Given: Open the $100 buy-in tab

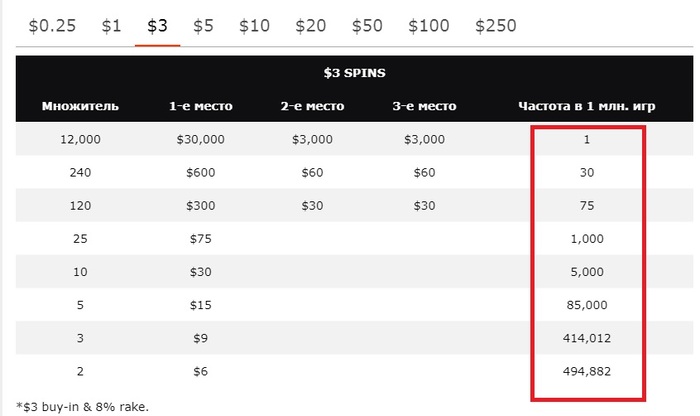Looking at the screenshot, I should [429, 26].
